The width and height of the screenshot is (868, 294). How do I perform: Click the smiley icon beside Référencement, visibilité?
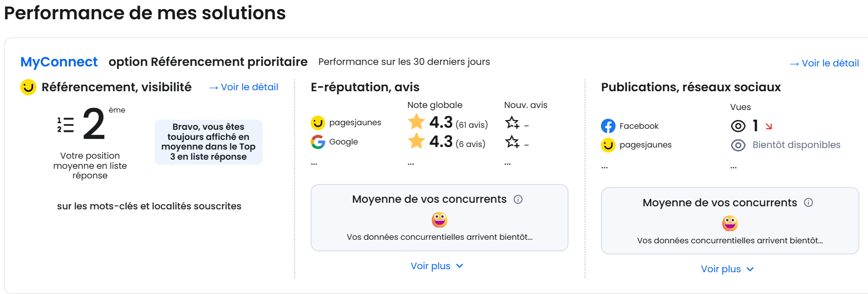point(28,87)
